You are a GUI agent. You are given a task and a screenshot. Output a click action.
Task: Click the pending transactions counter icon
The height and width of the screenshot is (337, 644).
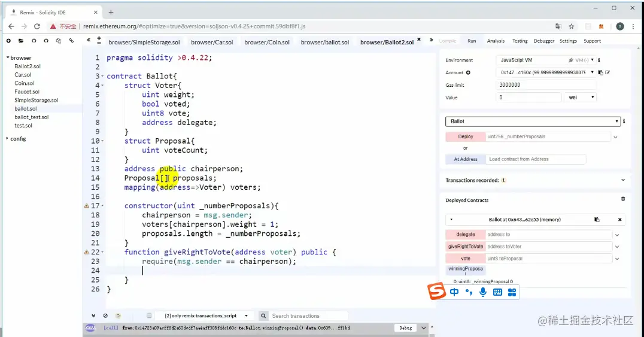tap(118, 315)
